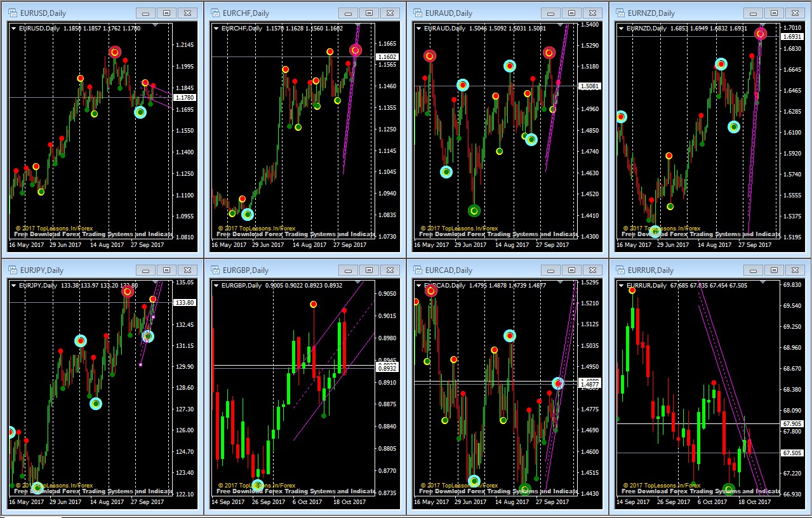Grab the chart shift marker in EURRUR chart
The width and height of the screenshot is (812, 518).
(764, 282)
